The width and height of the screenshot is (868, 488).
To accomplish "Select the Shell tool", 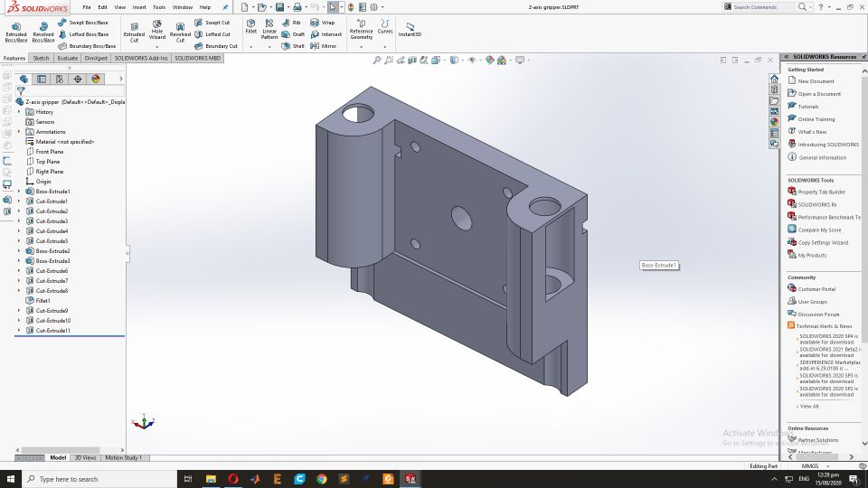I will pos(293,46).
